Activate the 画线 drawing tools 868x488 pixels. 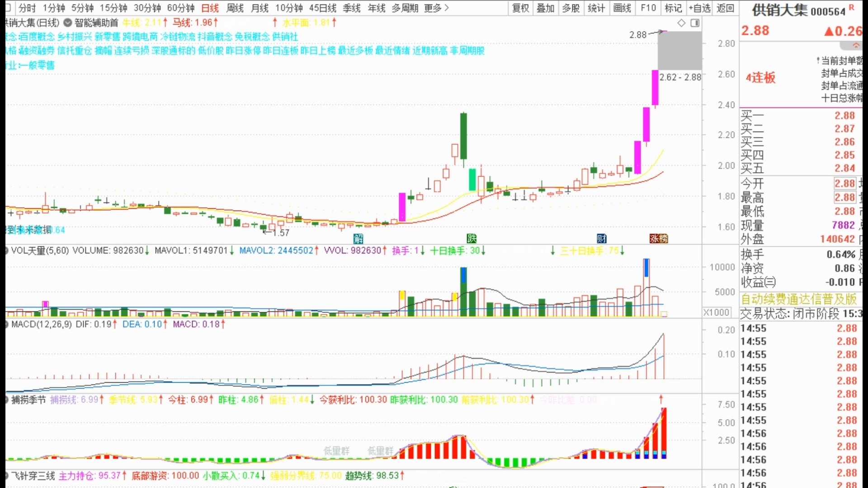pos(622,8)
